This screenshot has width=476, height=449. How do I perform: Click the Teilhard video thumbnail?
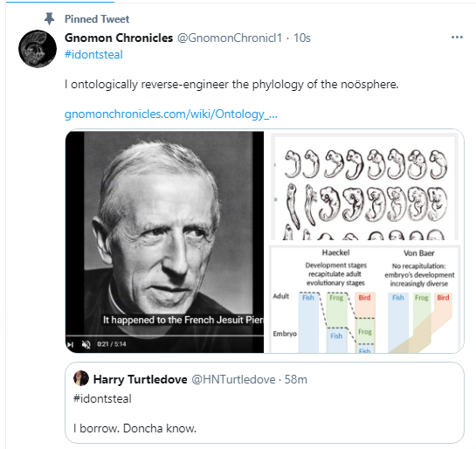164,242
